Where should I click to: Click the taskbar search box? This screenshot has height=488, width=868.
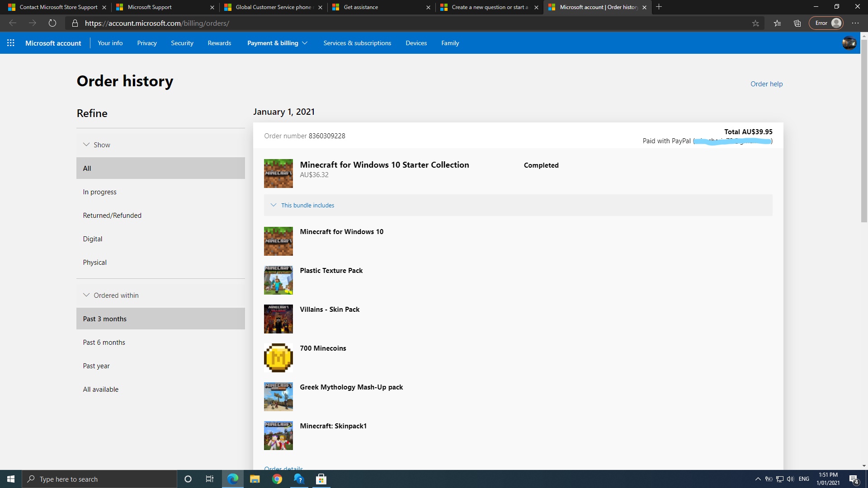[x=99, y=479]
